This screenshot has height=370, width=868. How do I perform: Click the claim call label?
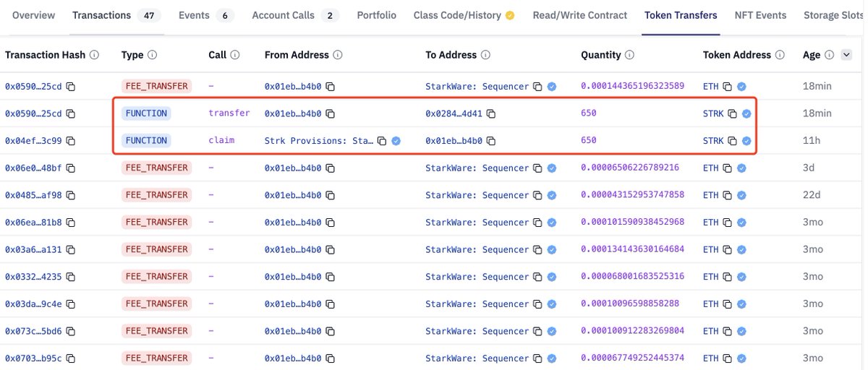[x=221, y=141]
